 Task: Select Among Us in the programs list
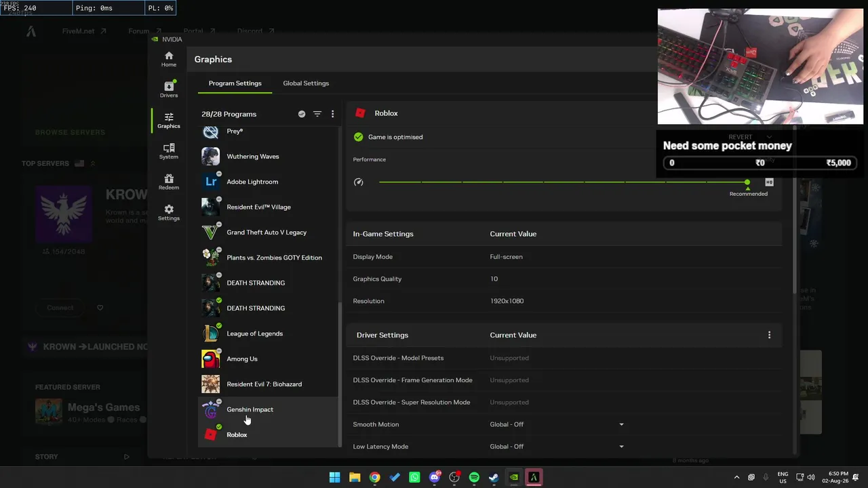tap(268, 359)
